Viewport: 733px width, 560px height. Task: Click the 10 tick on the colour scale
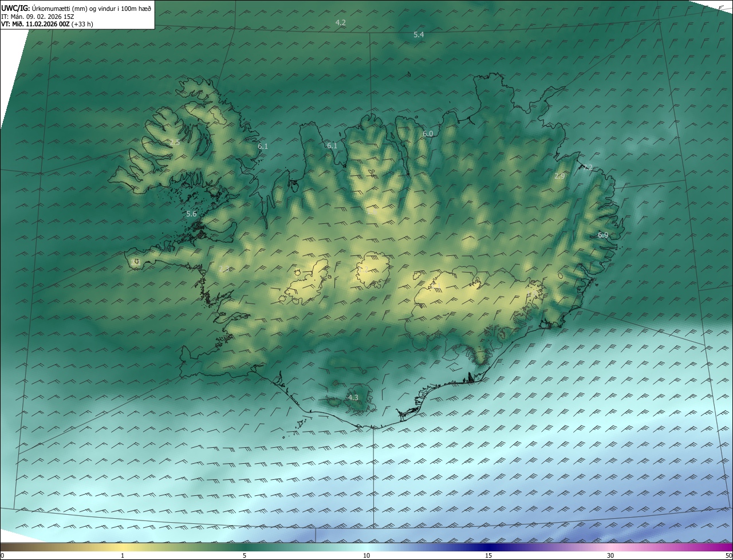coord(366,556)
